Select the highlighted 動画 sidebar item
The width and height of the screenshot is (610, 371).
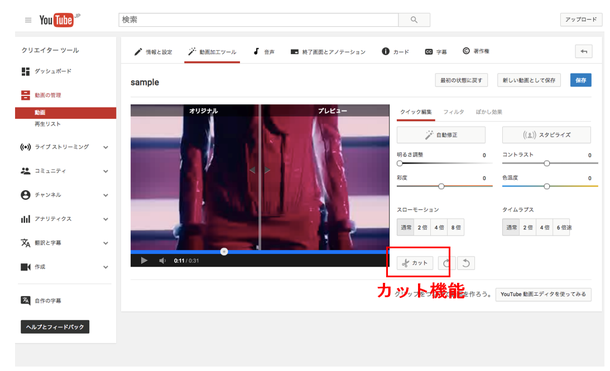coord(65,112)
